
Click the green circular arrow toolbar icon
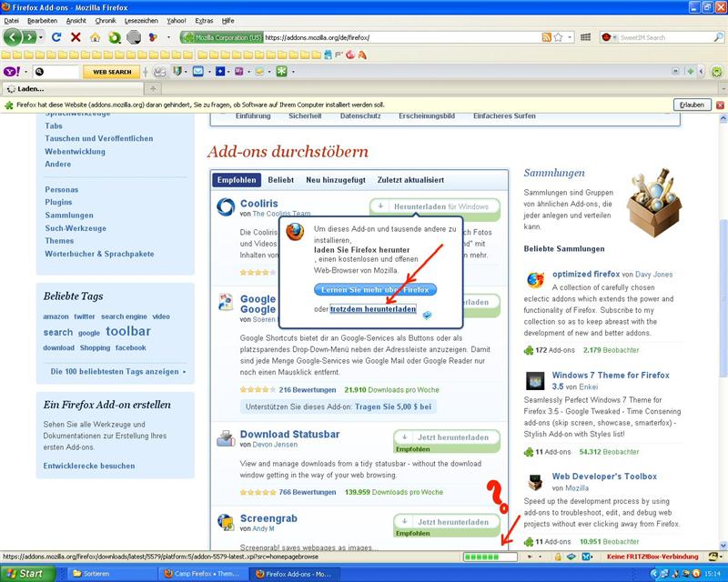pos(115,37)
